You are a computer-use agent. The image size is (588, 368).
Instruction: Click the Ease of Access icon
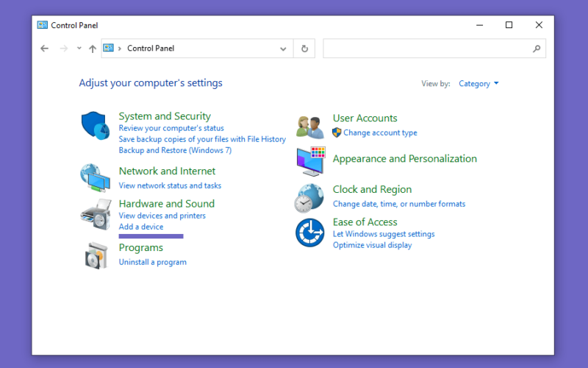[x=309, y=233]
